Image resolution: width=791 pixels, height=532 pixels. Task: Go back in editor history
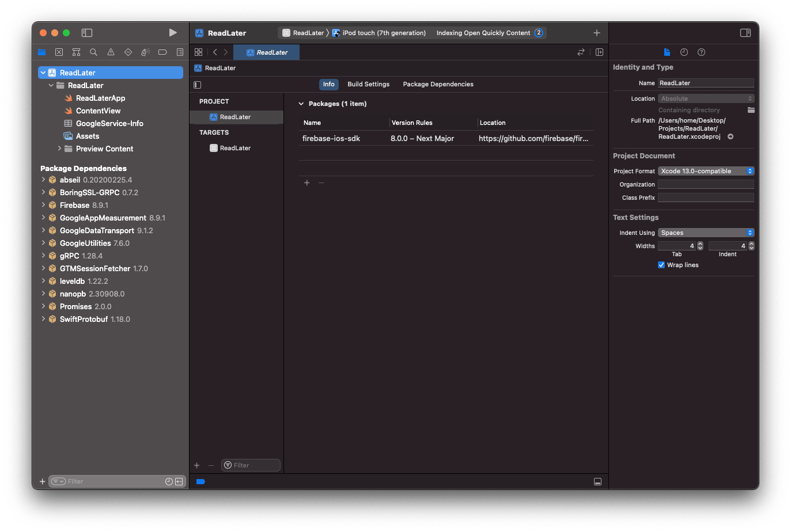click(x=215, y=52)
